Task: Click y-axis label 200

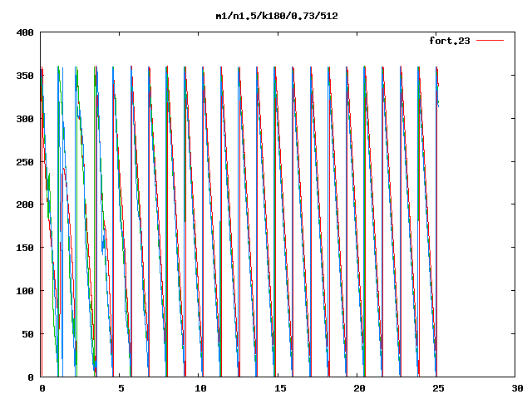Action: (25, 204)
